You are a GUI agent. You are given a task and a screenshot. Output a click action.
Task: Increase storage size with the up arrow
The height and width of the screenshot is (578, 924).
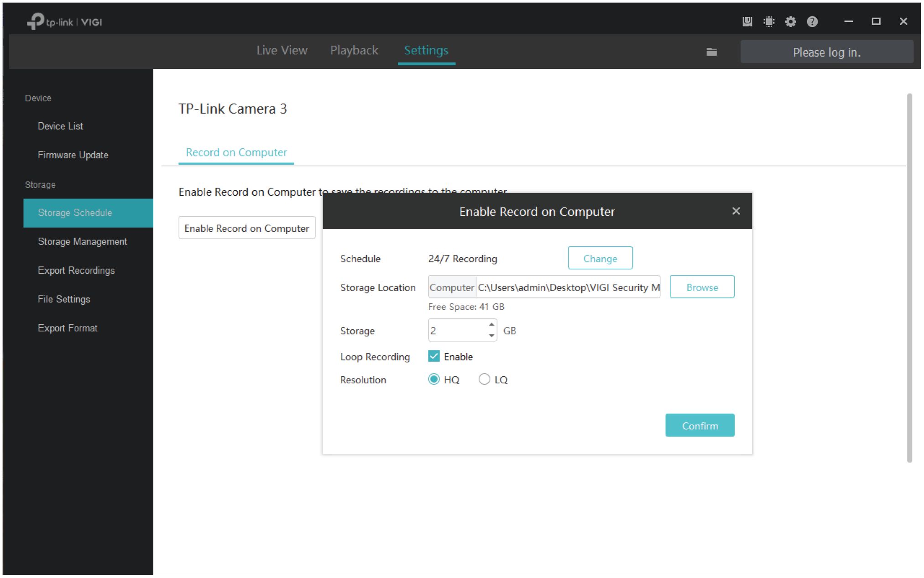[491, 324]
